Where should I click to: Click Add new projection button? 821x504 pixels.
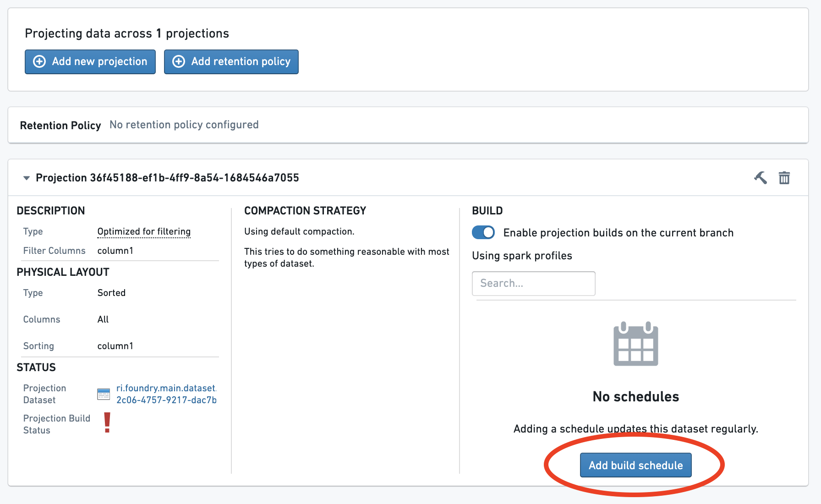90,62
